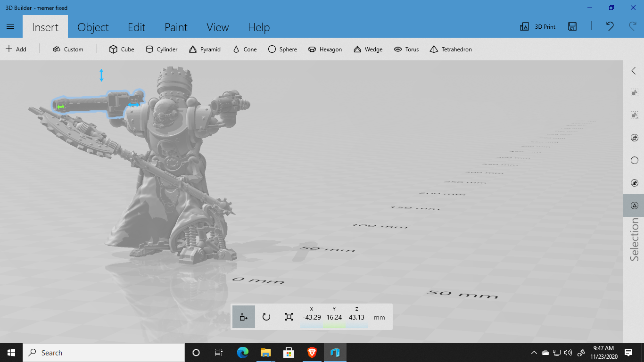
Task: Add a Sphere
Action: coord(282,49)
